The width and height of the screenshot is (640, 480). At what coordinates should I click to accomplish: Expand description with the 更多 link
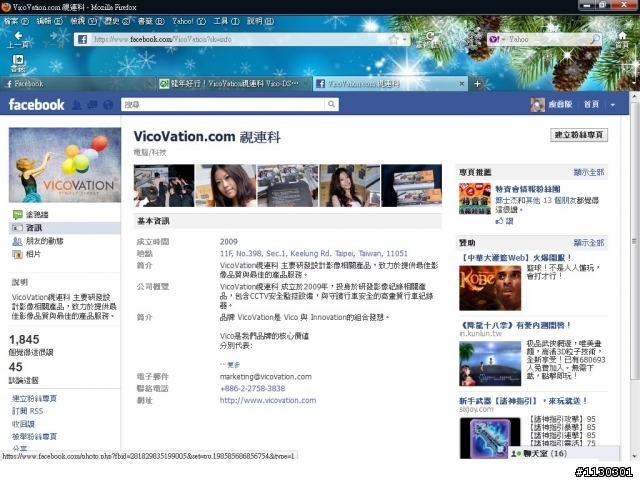point(233,365)
